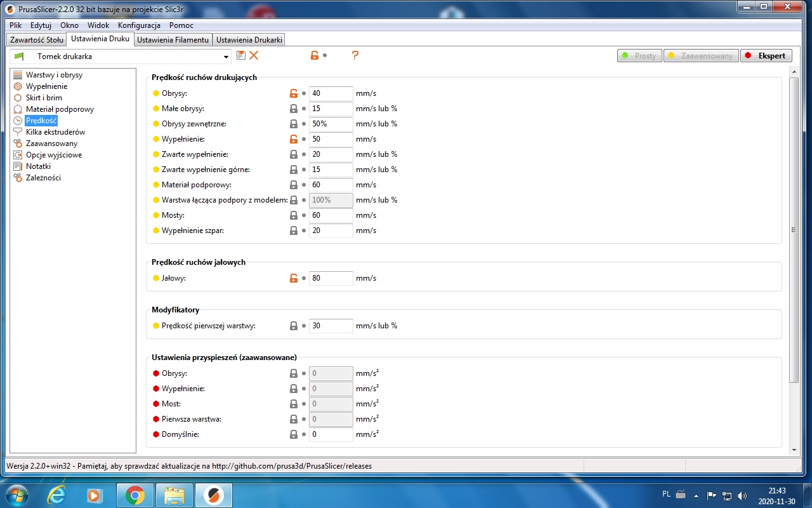Click the orange padlock beside Jałowy speed
Screen dimensions: 812x508
pyautogui.click(x=293, y=278)
